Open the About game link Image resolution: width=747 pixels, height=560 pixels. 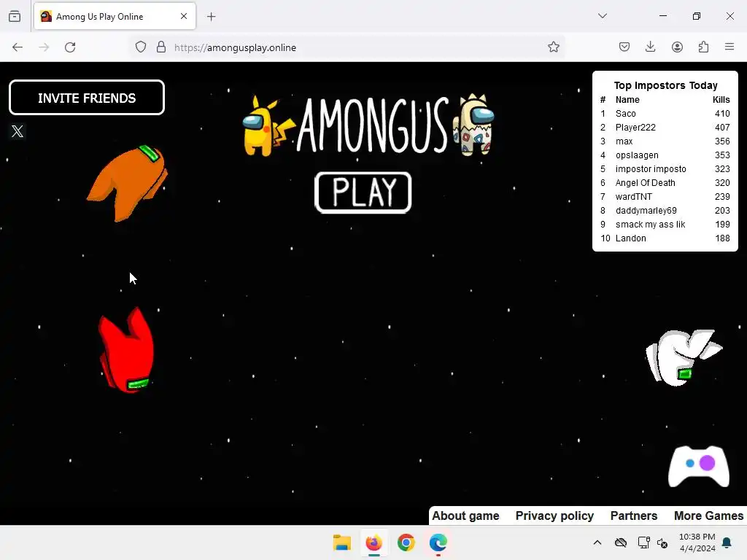pos(465,516)
